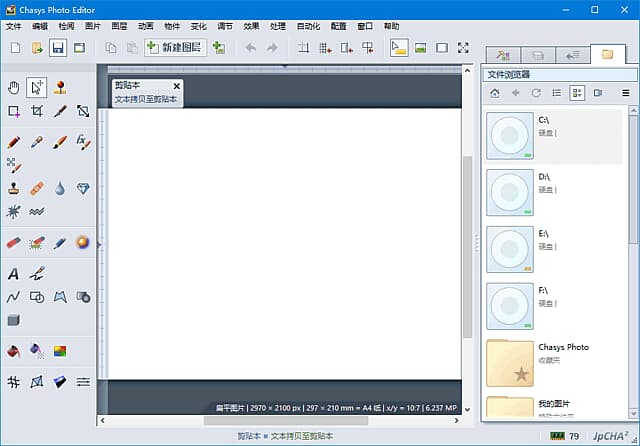
Task: Select the crop tool
Action: 37,111
